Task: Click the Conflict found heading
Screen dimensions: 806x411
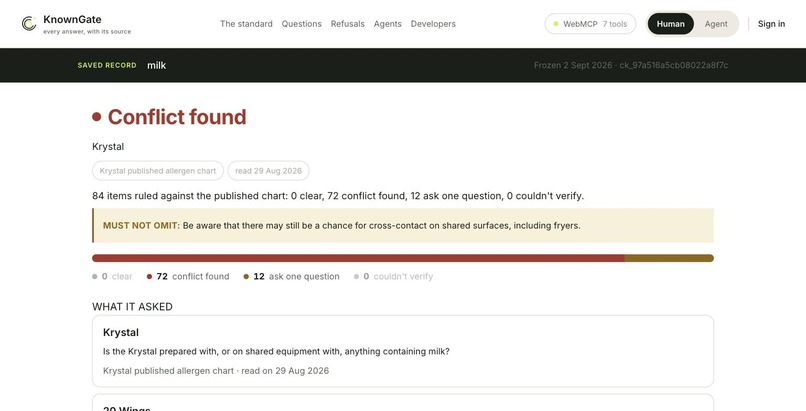Action: coord(177,117)
